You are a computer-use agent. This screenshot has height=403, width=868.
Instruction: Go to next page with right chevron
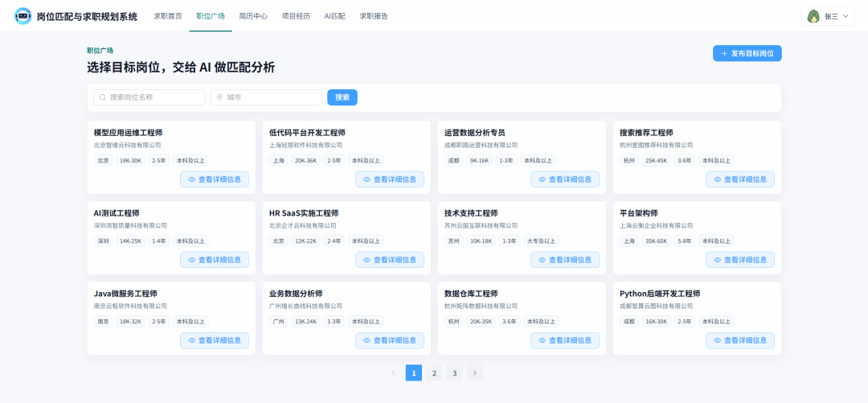tap(474, 373)
